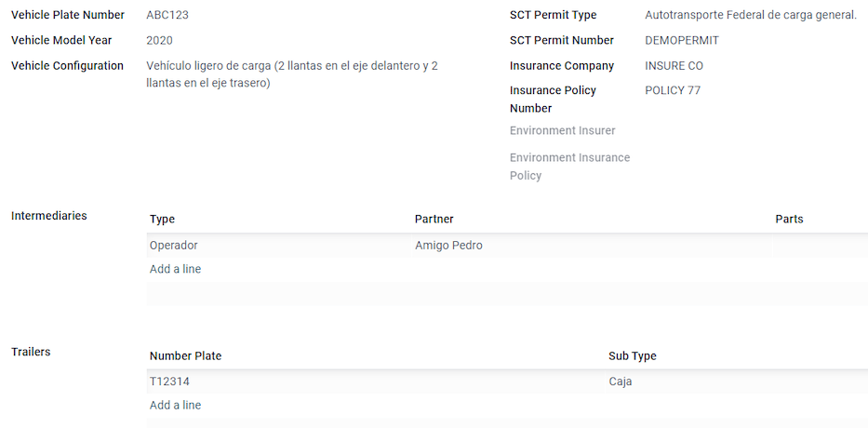Change the Vehicle Model Year value 2020

(159, 40)
